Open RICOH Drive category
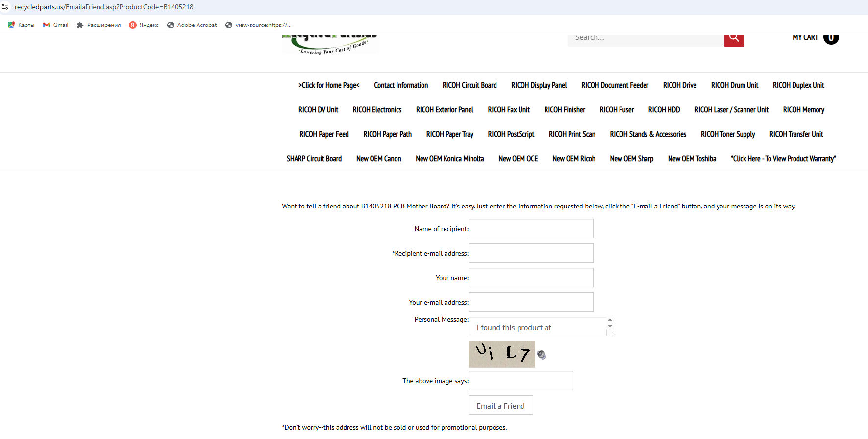Image resolution: width=868 pixels, height=439 pixels. pyautogui.click(x=680, y=85)
